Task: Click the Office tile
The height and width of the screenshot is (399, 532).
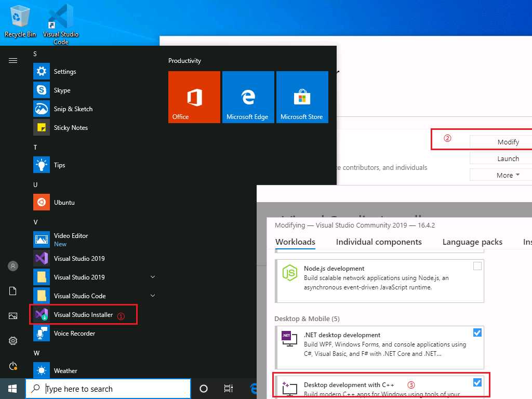Action: (194, 97)
